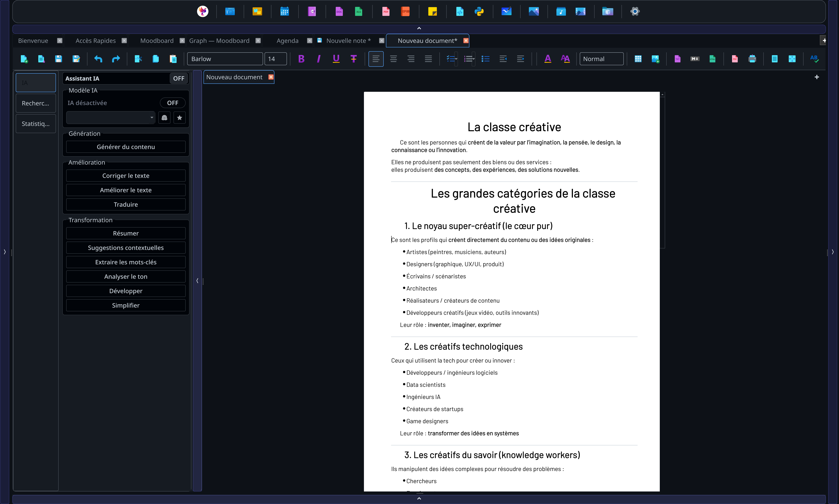This screenshot has width=839, height=504.
Task: Create a new document with the toolbar icon
Action: pyautogui.click(x=24, y=59)
